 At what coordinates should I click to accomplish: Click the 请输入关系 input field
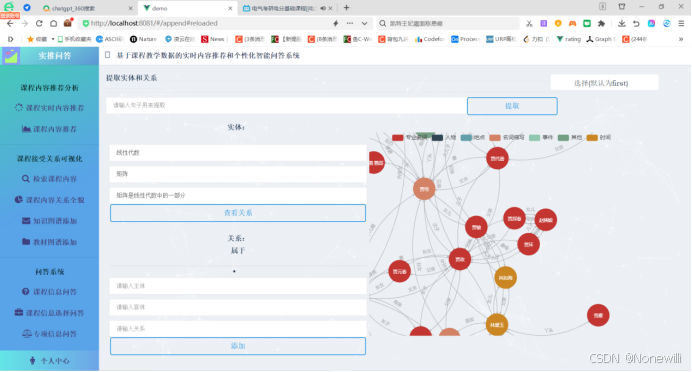pyautogui.click(x=238, y=328)
